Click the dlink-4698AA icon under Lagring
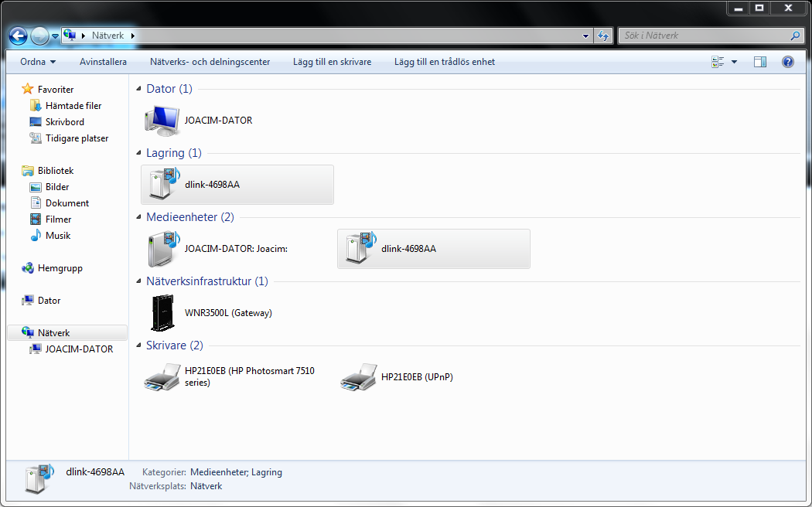 pos(164,184)
